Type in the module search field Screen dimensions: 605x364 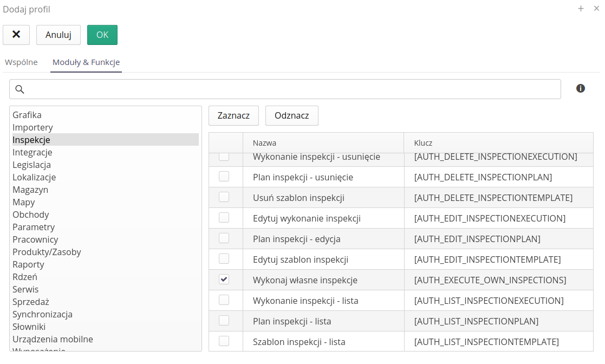pyautogui.click(x=292, y=89)
